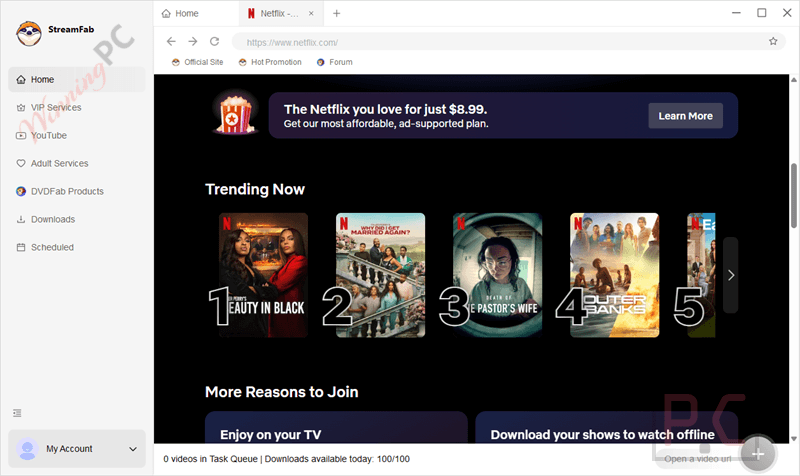
Task: Minimize the StreamFab window
Action: click(736, 13)
